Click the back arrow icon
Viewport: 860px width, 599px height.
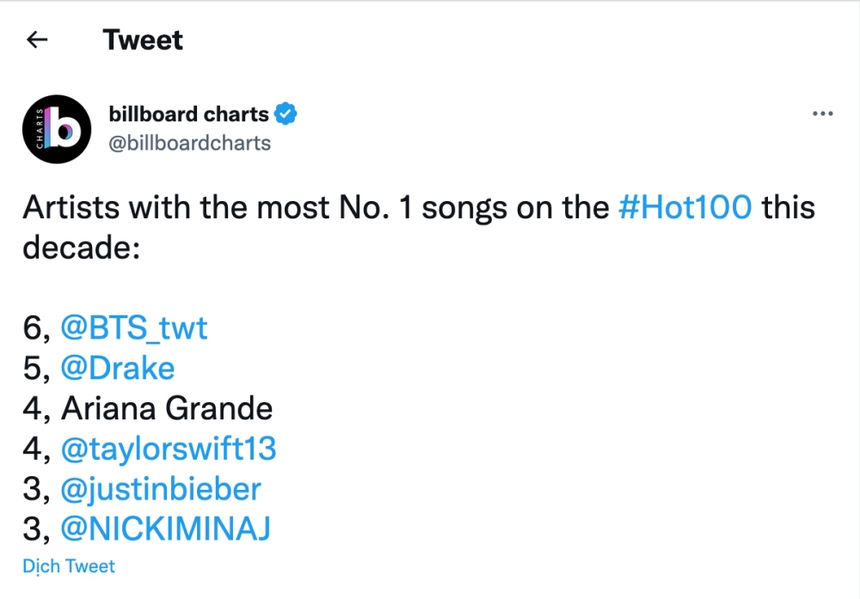(37, 40)
